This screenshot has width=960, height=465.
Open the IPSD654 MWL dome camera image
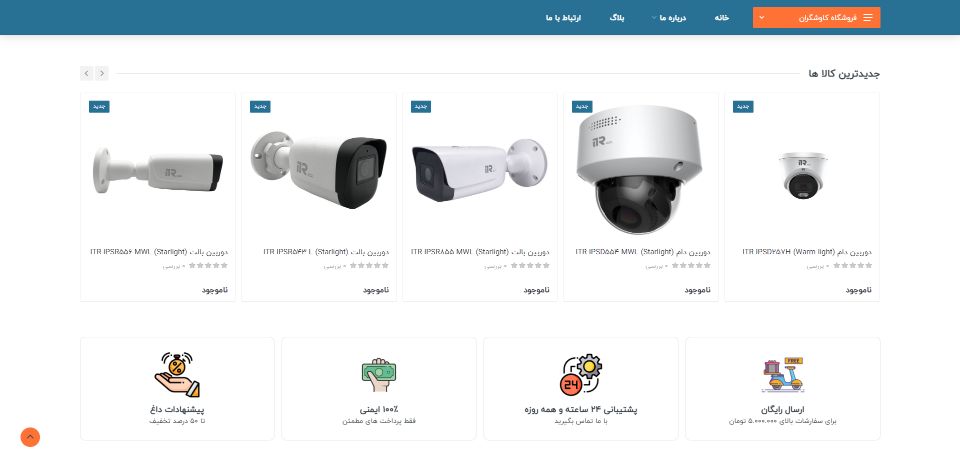[x=640, y=169]
